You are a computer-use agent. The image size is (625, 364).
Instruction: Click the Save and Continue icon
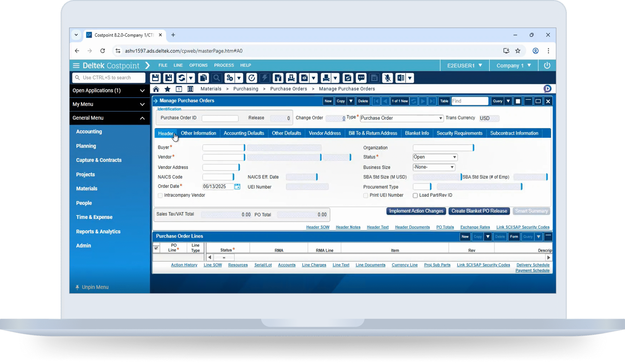point(169,78)
